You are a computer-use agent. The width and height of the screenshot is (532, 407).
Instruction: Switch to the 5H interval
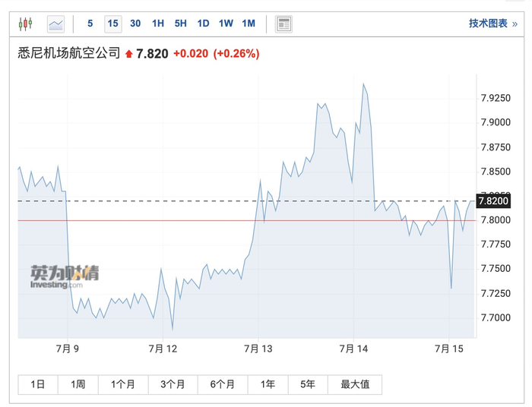(180, 24)
